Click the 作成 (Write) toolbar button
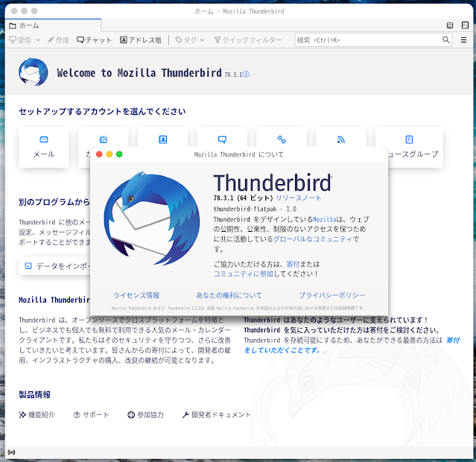This screenshot has height=462, width=476. click(x=58, y=39)
